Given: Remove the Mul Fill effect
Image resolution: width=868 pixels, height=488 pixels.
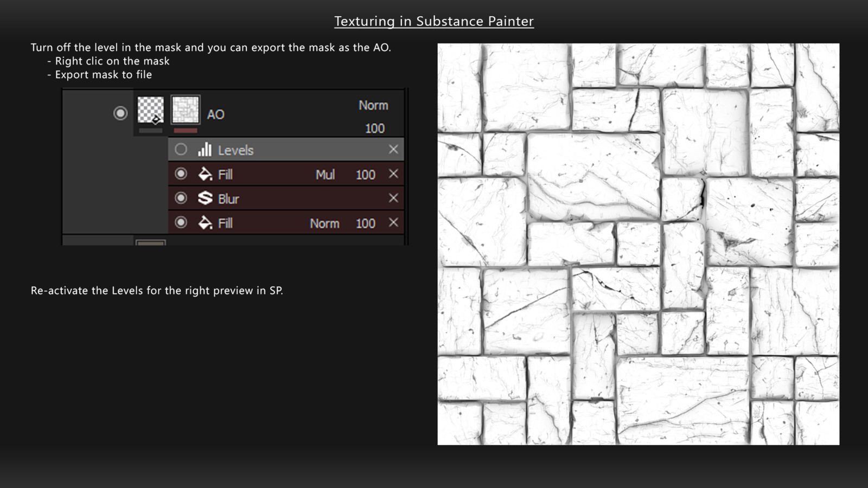Looking at the screenshot, I should (393, 174).
